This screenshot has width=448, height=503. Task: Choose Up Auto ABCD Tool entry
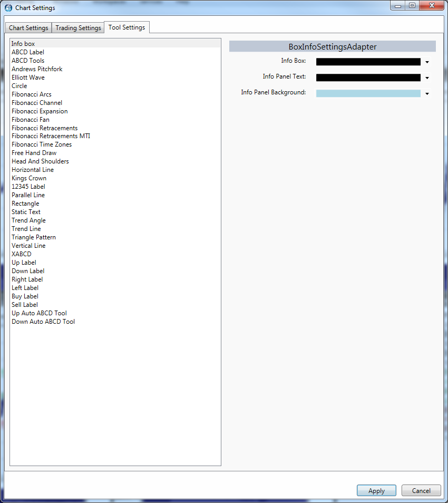[115, 313]
